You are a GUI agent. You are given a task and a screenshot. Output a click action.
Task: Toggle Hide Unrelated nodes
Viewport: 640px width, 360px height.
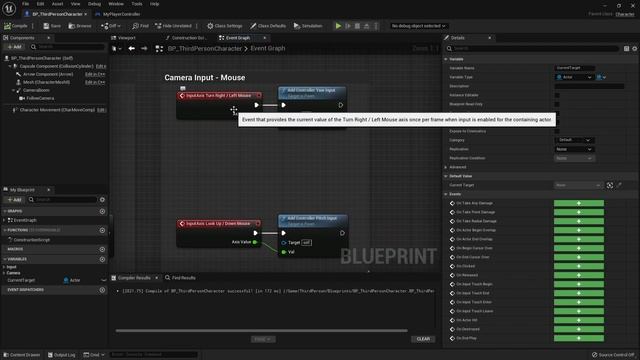173,26
